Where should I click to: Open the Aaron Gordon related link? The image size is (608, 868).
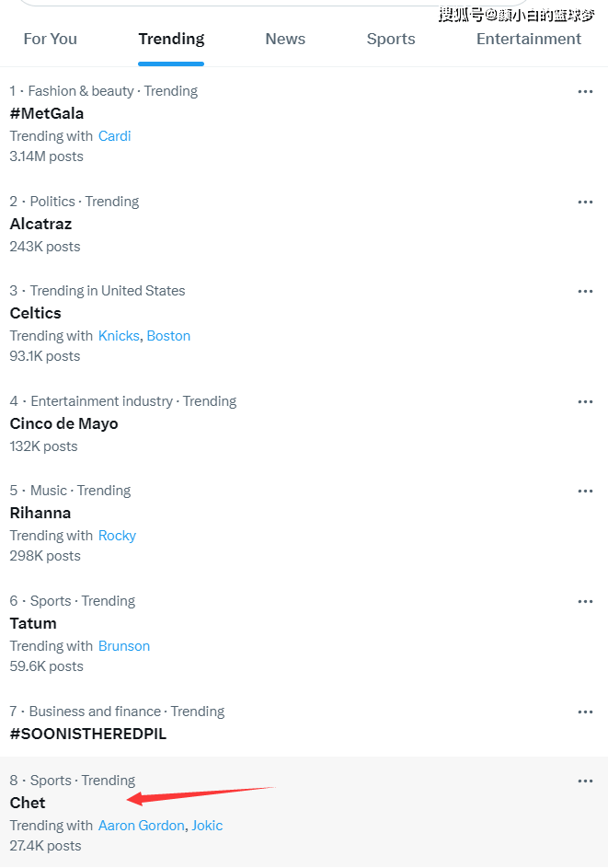142,826
